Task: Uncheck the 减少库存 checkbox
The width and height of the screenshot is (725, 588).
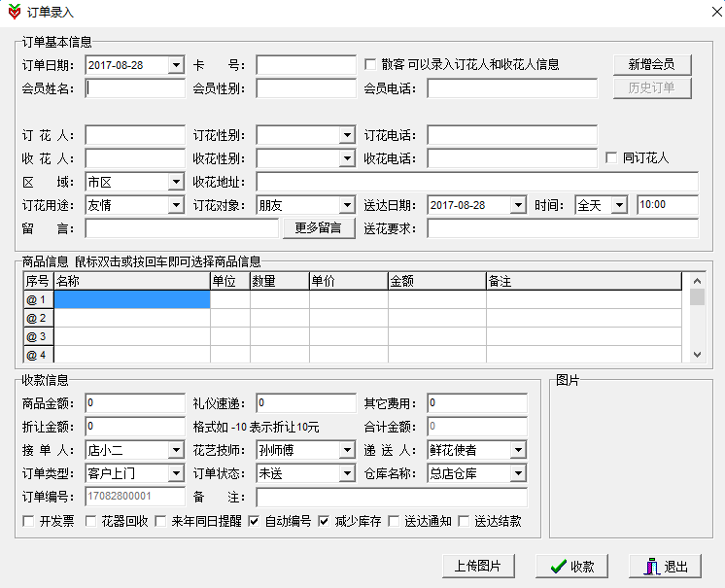Action: click(325, 521)
